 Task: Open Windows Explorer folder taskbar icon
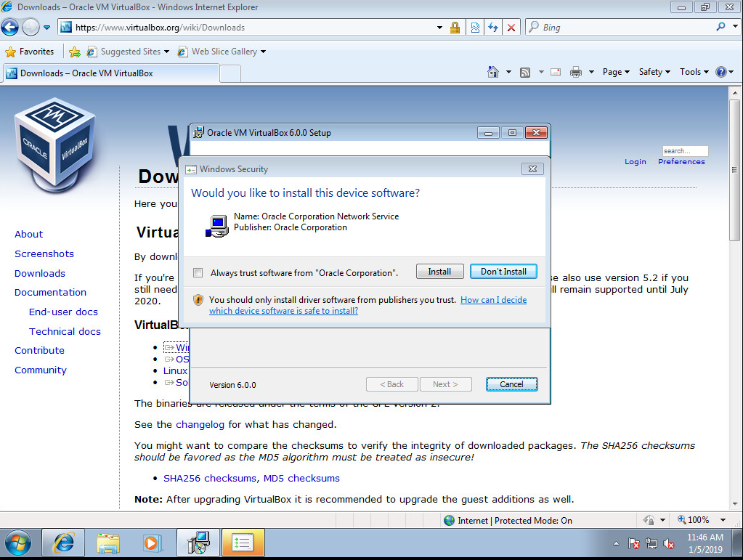[108, 543]
